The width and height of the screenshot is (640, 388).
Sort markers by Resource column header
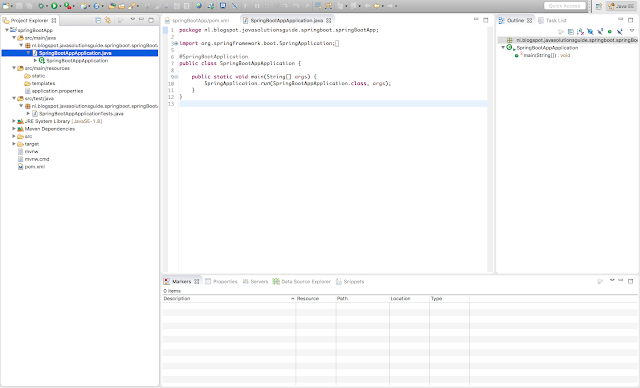(x=316, y=299)
